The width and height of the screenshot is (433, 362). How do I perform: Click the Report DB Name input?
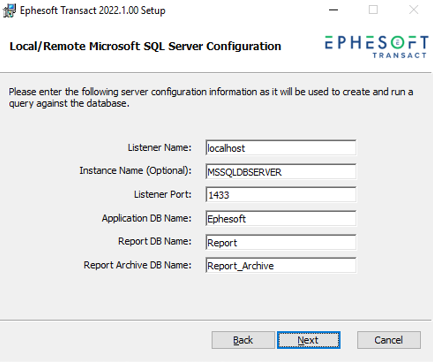coord(281,242)
